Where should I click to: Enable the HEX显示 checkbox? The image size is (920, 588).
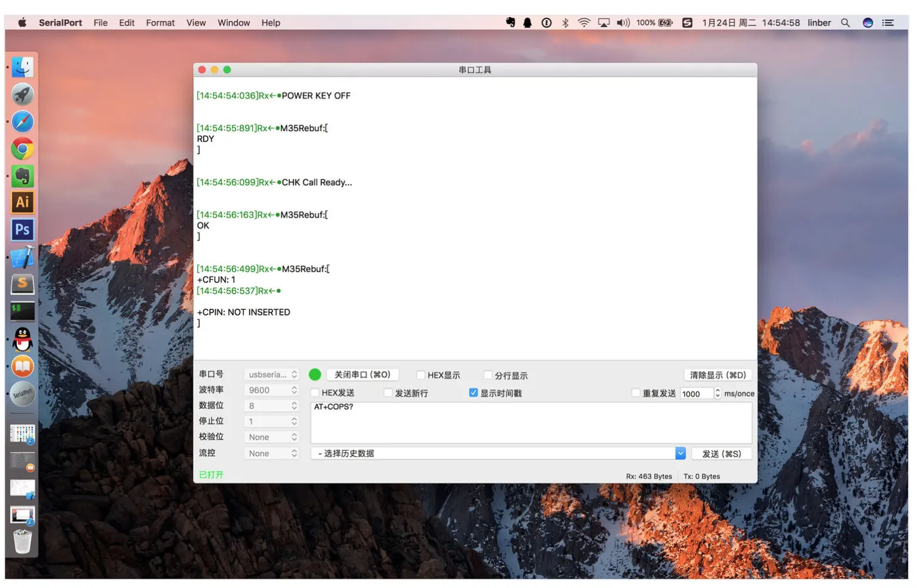click(421, 375)
